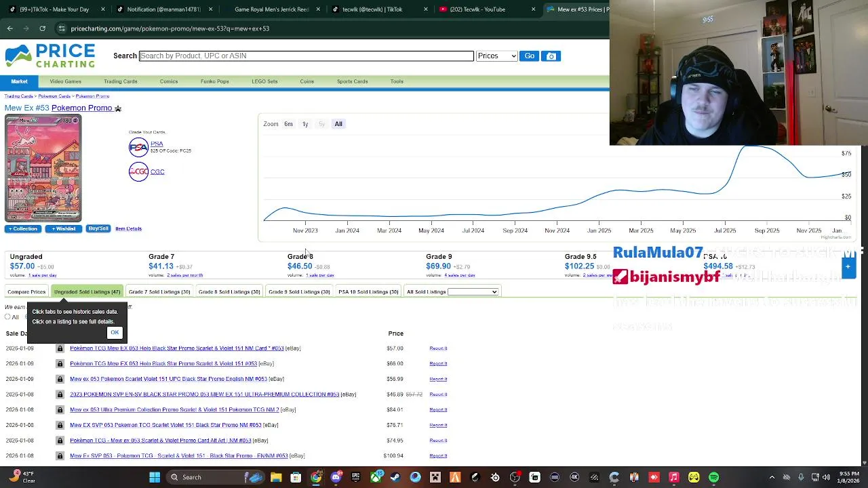Select the All radio button filter
The width and height of the screenshot is (868, 488).
pos(7,317)
